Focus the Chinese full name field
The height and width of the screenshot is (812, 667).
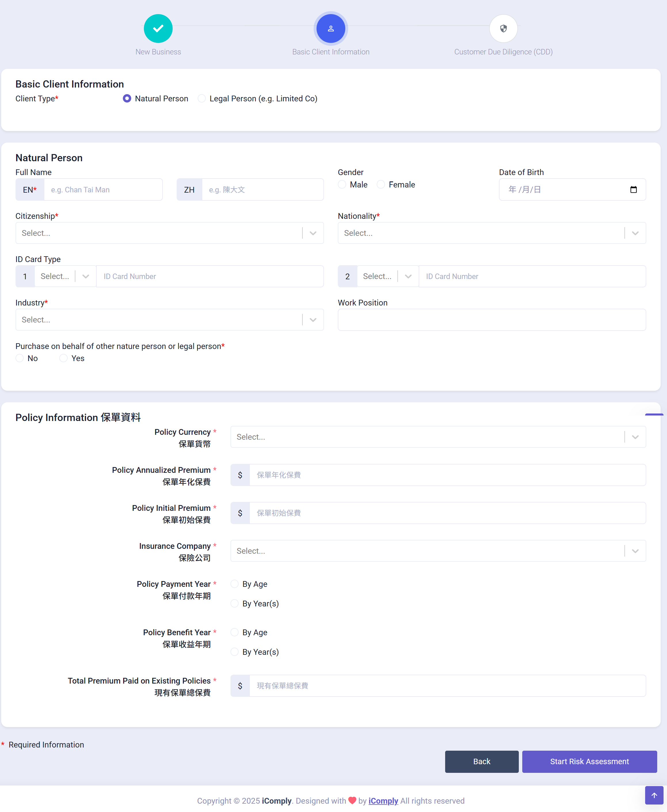(x=262, y=189)
